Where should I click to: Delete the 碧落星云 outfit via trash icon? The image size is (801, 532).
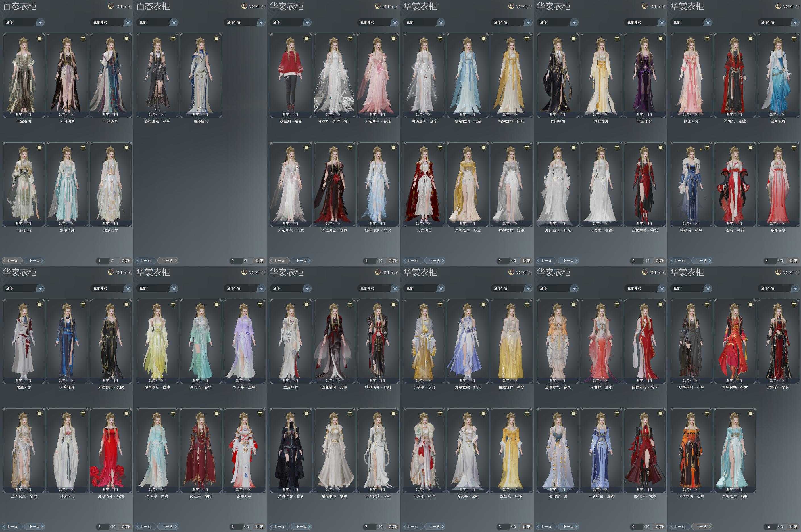click(x=217, y=39)
